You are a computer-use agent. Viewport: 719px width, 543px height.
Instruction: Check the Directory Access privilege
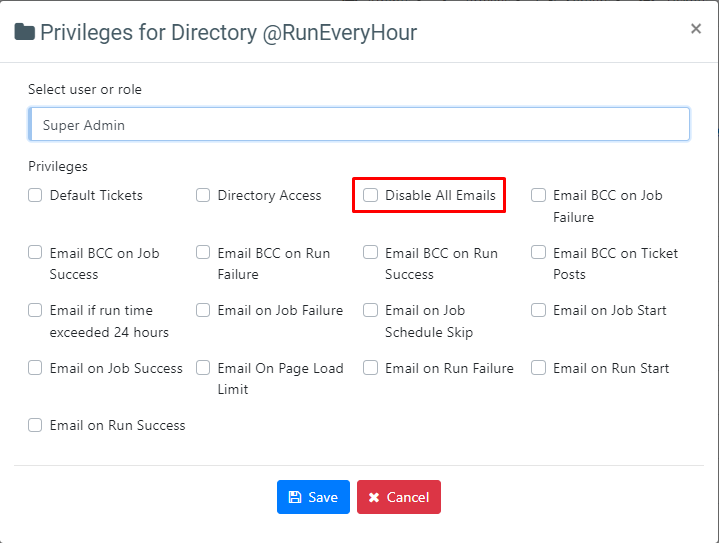click(203, 196)
